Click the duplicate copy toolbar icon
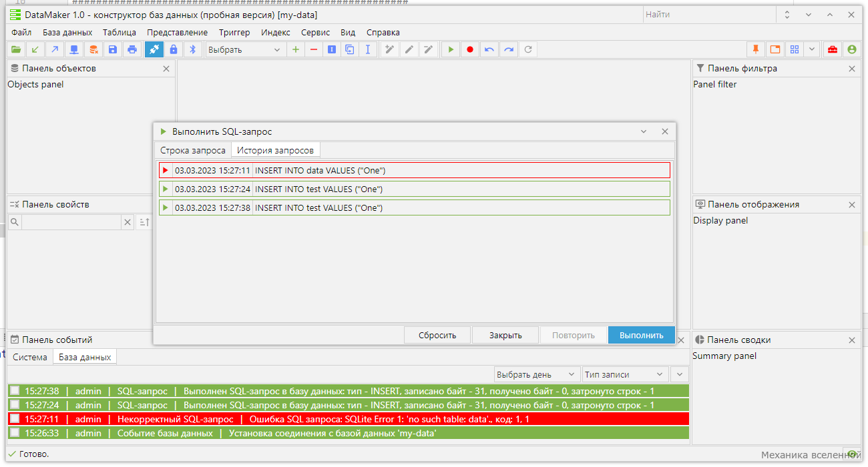The image size is (868, 467). tap(350, 49)
